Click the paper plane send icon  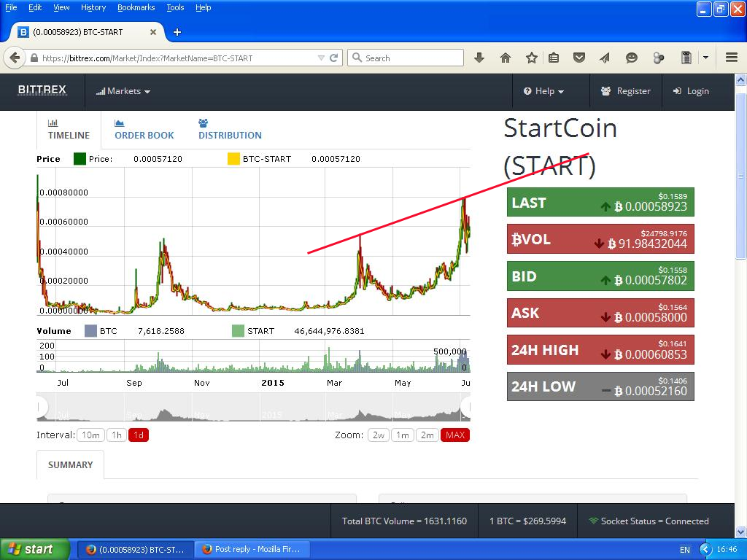(x=605, y=58)
